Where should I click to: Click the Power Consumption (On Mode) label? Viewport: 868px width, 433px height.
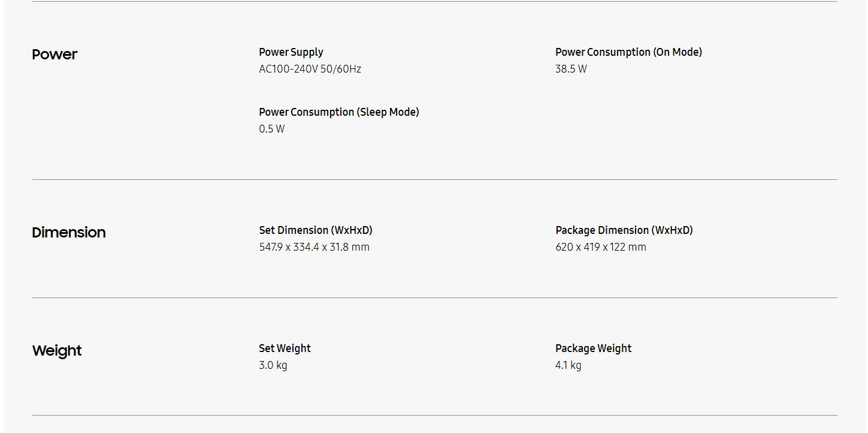[628, 52]
